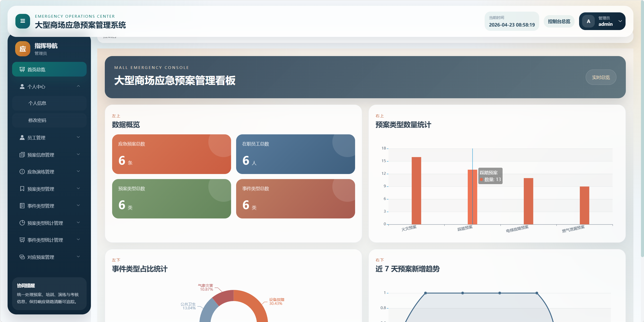This screenshot has width=644, height=322.
Task: Click the 应急演练管理 alert circle icon
Action: [x=22, y=172]
